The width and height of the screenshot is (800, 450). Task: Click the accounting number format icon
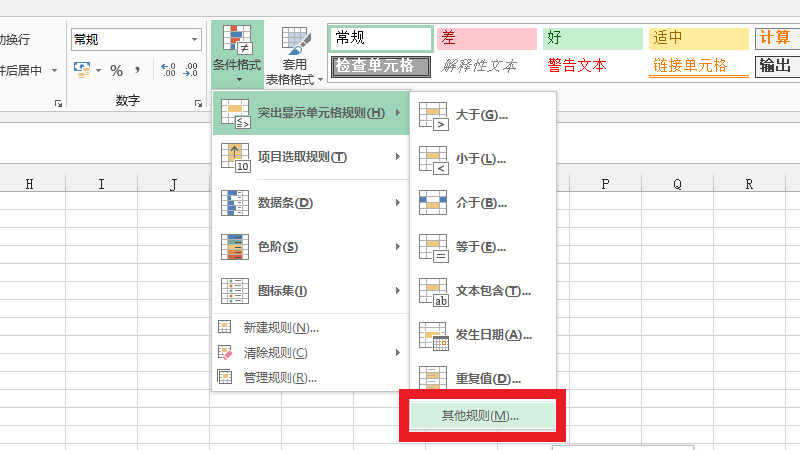[82, 70]
